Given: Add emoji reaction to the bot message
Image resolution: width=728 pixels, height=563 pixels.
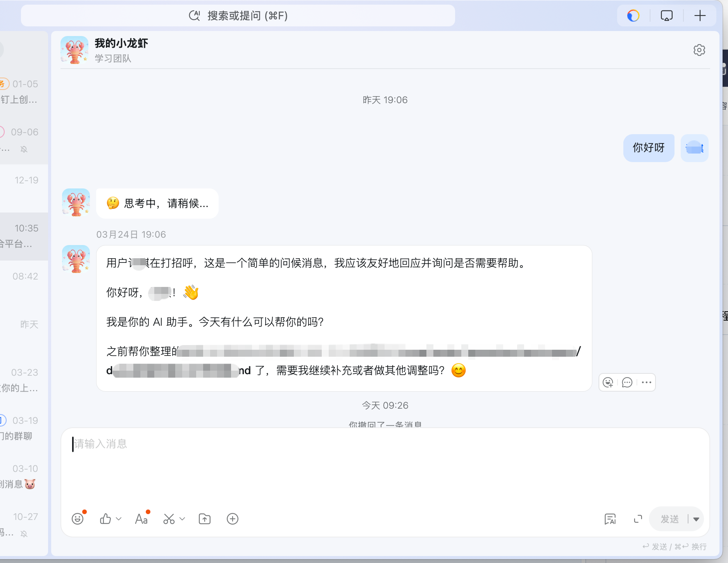Looking at the screenshot, I should point(608,383).
